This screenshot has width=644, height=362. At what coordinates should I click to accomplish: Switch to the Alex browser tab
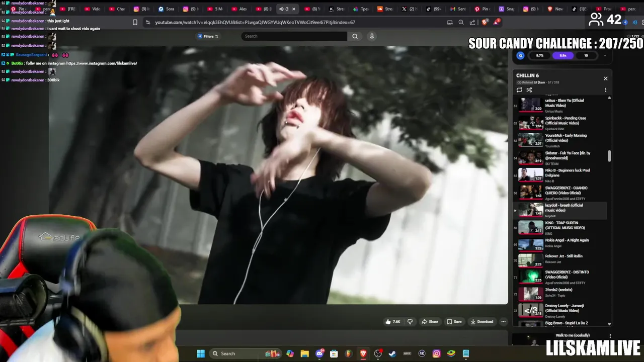tap(239, 9)
